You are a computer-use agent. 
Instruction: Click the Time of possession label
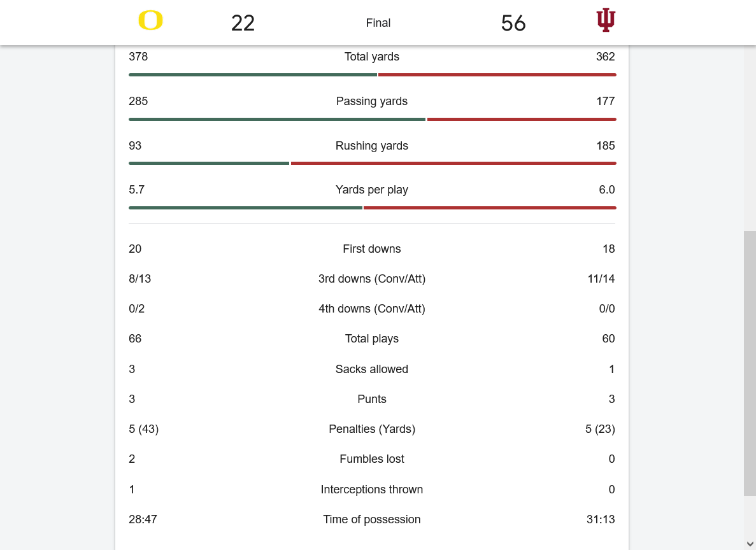pos(372,519)
